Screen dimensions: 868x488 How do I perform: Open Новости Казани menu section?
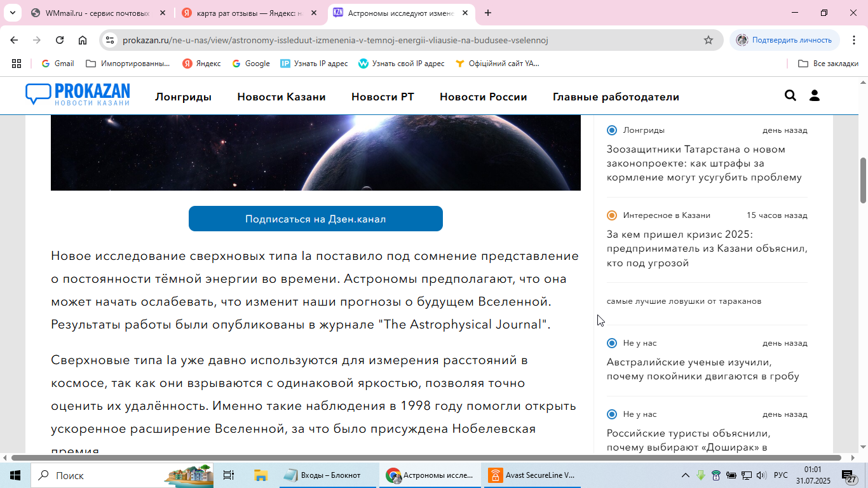click(x=281, y=97)
